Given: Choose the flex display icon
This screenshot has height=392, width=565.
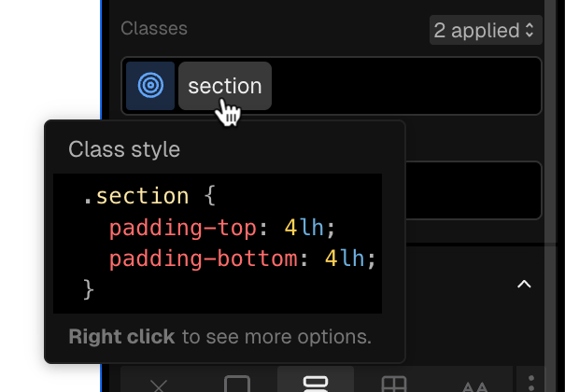Looking at the screenshot, I should point(316,384).
